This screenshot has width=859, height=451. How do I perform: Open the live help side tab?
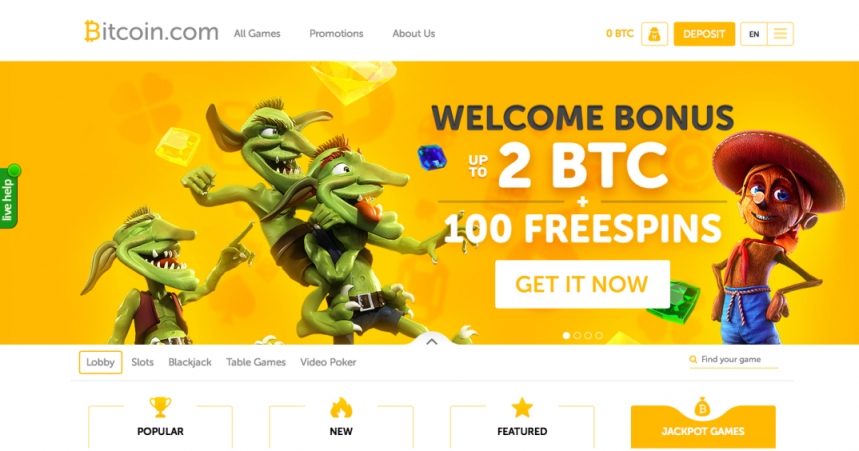(x=9, y=196)
